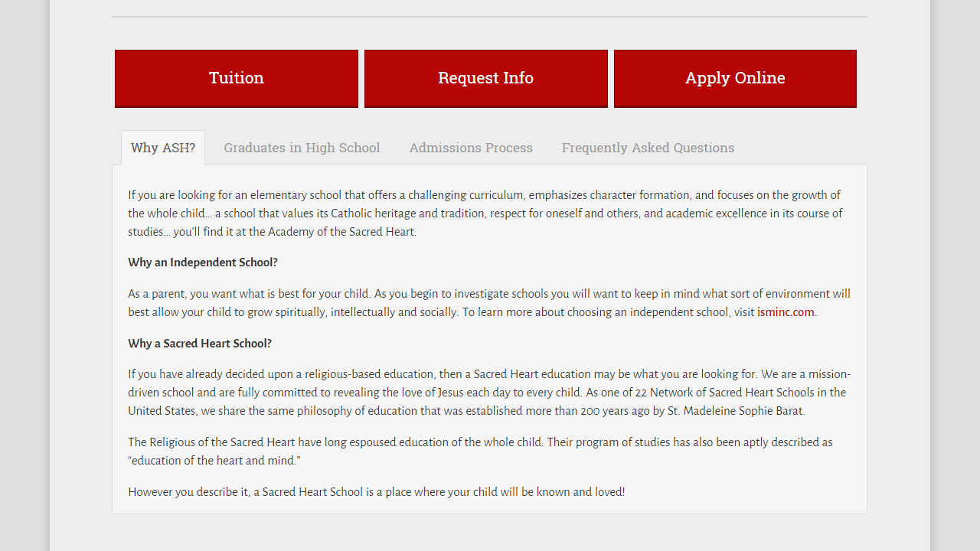Click the paragraph starting 'If you have already decided'
The image size is (980, 551).
[488, 393]
